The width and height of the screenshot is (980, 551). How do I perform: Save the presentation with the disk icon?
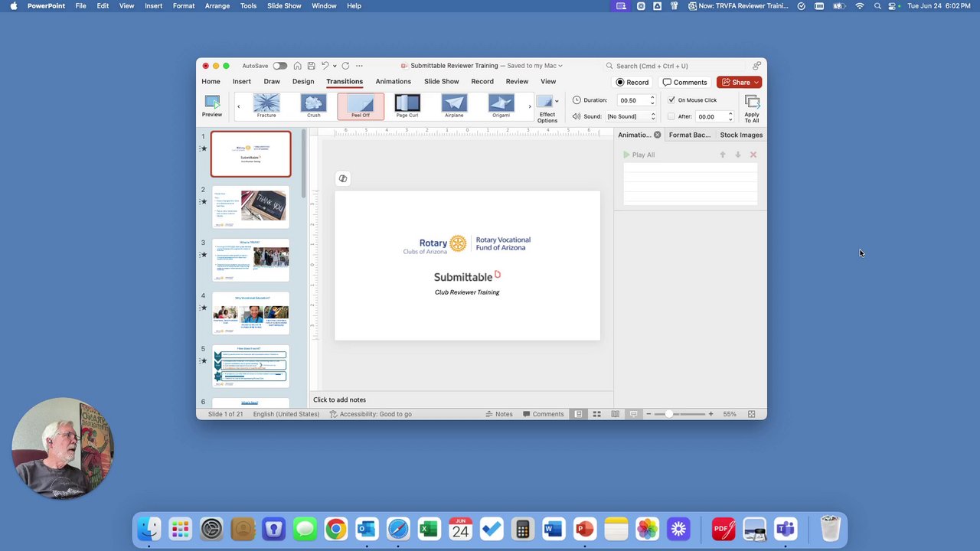[310, 66]
